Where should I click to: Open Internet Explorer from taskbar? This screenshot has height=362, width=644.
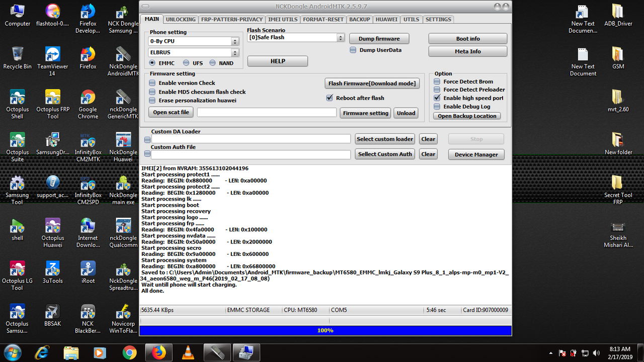(x=42, y=352)
